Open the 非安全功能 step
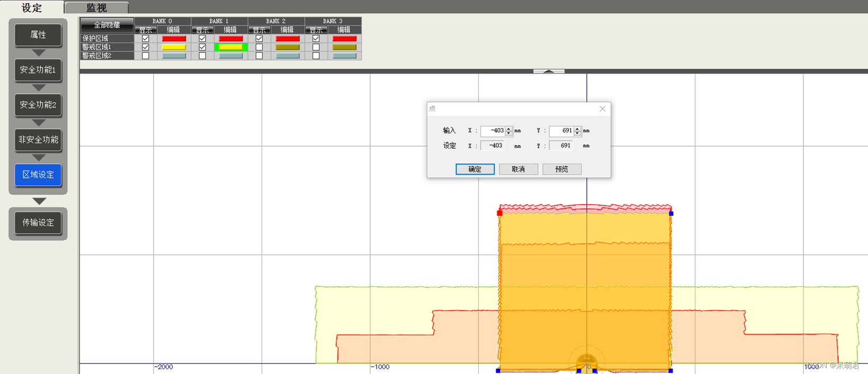Image resolution: width=868 pixels, height=374 pixels. point(38,140)
